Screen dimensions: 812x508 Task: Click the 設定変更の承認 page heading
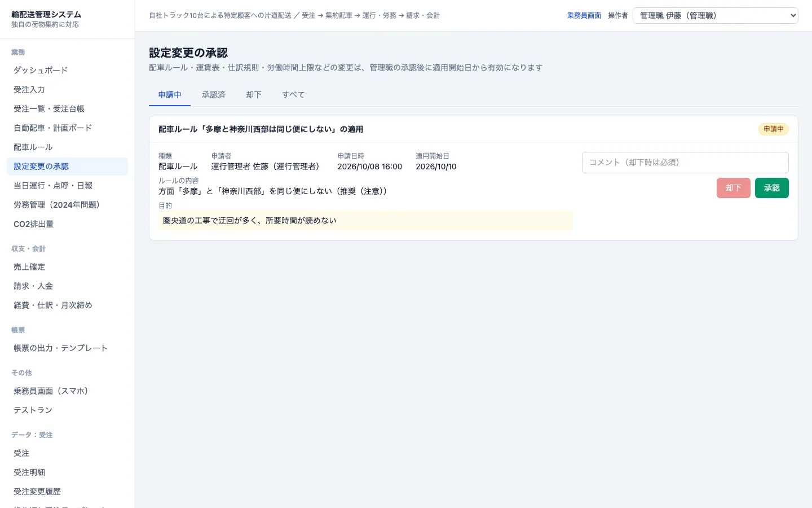(188, 53)
